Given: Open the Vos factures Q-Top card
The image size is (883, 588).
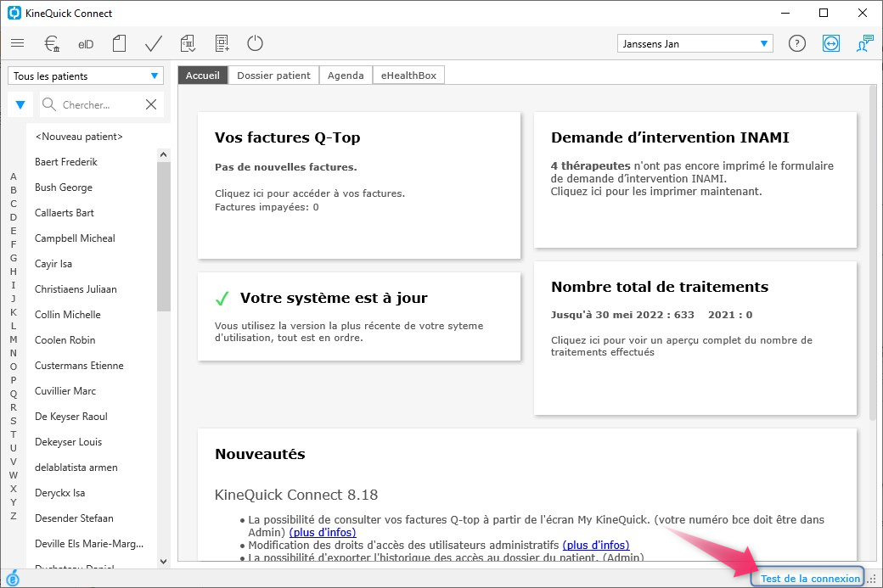Looking at the screenshot, I should (359, 185).
